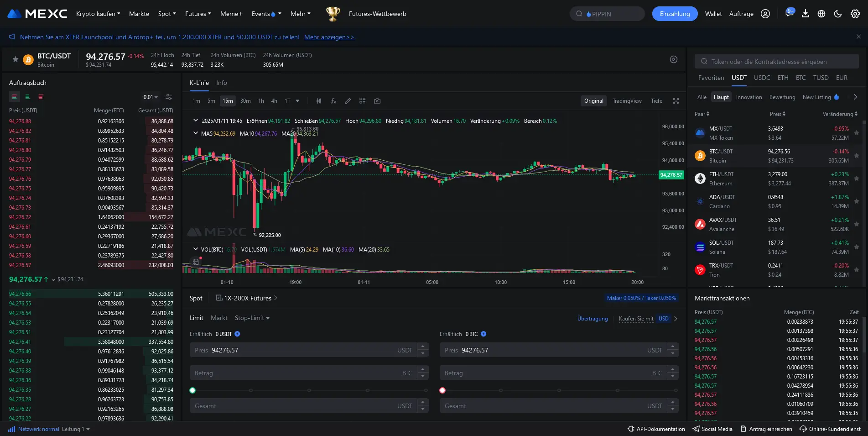The image size is (868, 436).
Task: Open the Mehr anzeigen link in banner
Action: [x=329, y=37]
